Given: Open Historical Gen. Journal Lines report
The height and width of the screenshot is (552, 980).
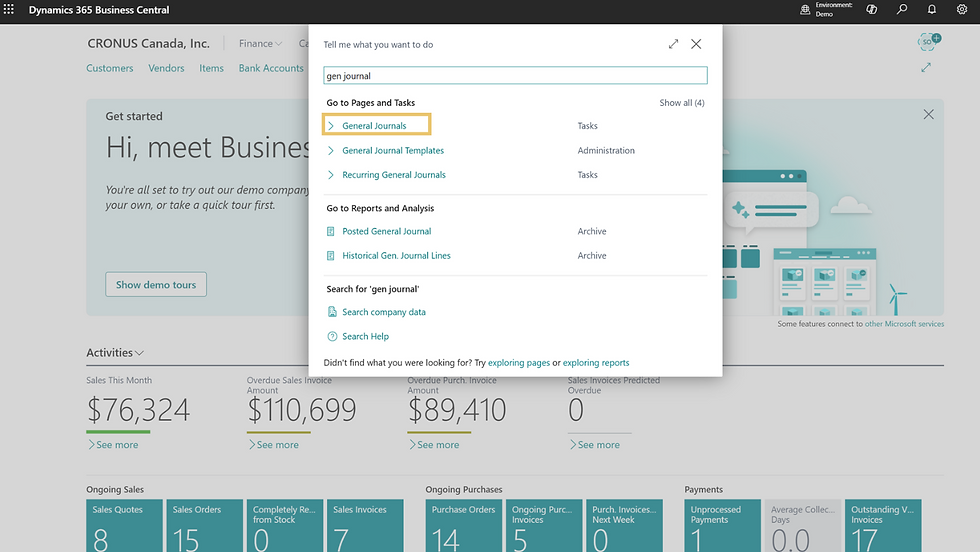Looking at the screenshot, I should point(396,256).
